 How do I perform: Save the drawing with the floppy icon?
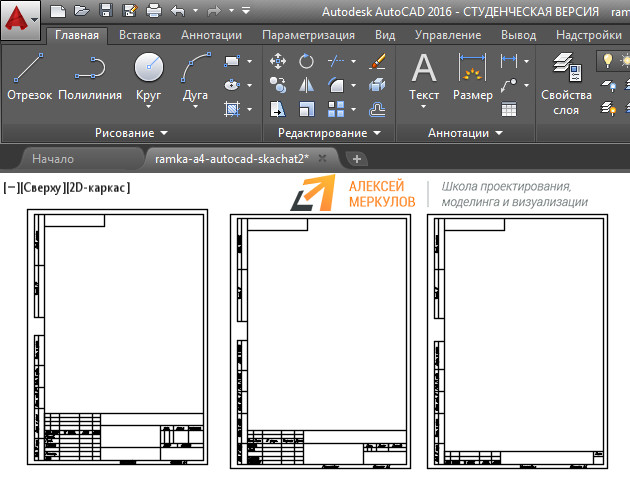106,11
